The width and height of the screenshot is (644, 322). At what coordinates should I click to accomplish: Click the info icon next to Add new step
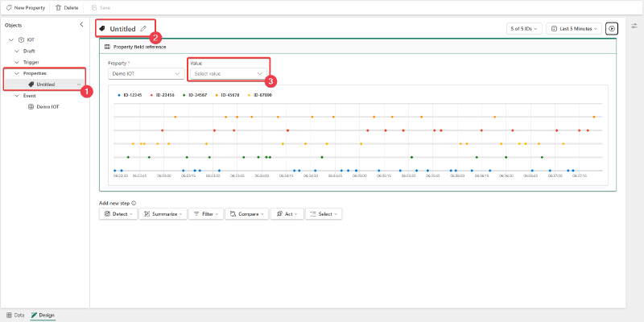[134, 203]
